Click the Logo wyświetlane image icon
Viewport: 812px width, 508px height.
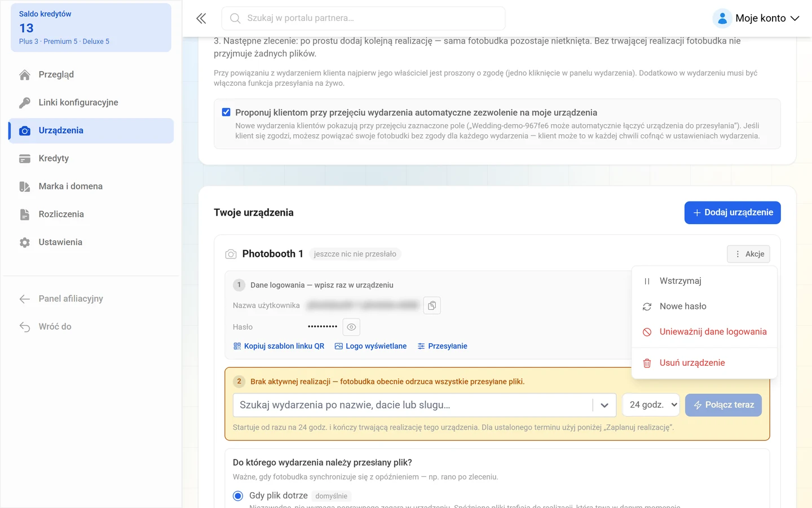tap(339, 346)
